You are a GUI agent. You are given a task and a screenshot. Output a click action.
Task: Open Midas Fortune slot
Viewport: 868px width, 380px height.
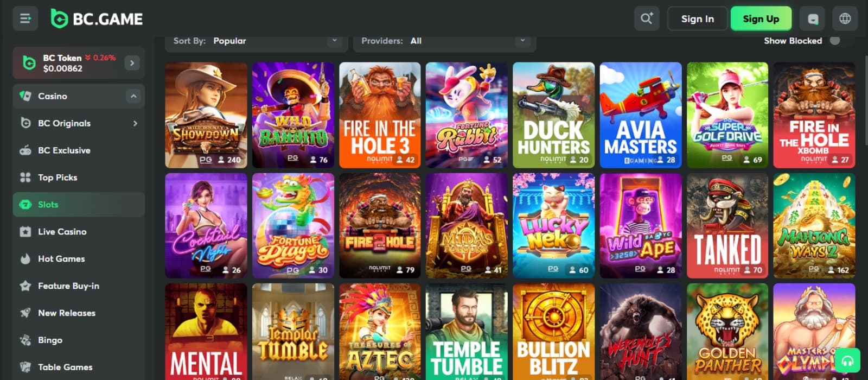pos(467,226)
